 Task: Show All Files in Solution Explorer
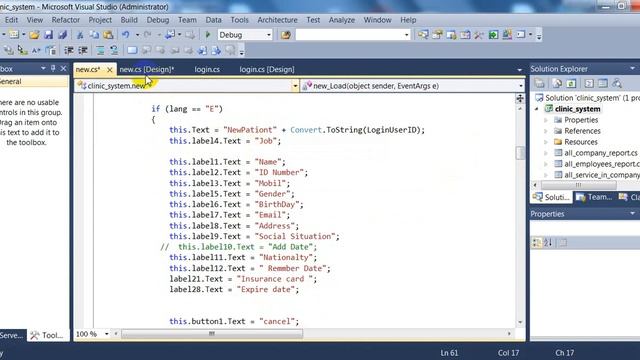[557, 83]
